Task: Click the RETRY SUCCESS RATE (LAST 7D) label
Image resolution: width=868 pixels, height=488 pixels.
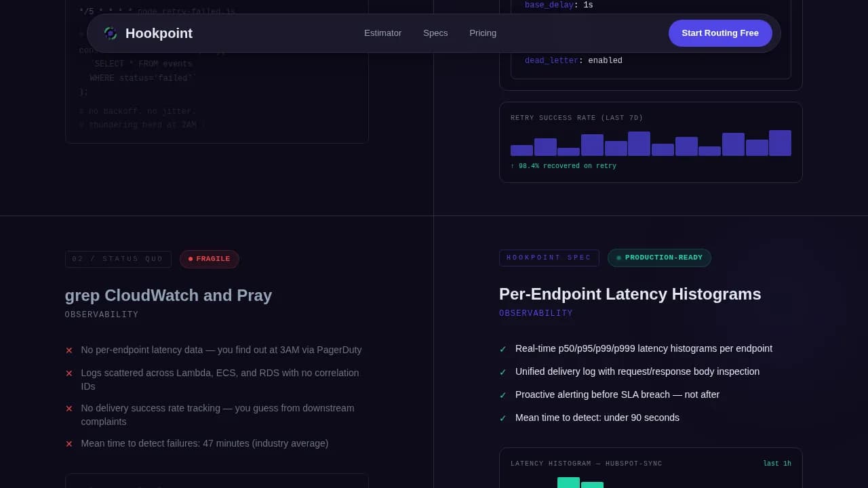Action: pyautogui.click(x=577, y=118)
